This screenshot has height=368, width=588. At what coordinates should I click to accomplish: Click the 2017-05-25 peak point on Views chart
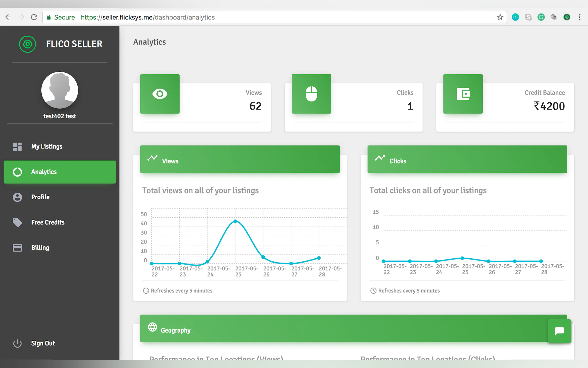pos(235,221)
